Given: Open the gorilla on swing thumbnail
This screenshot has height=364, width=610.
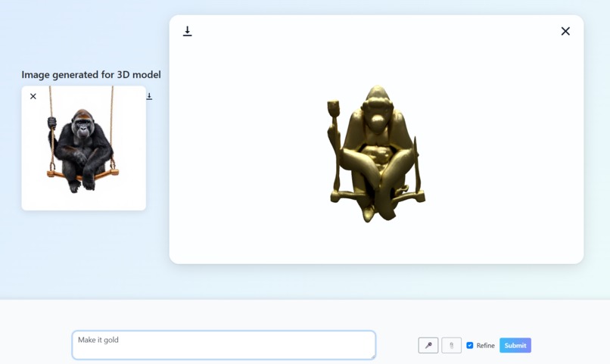Looking at the screenshot, I should 84,148.
